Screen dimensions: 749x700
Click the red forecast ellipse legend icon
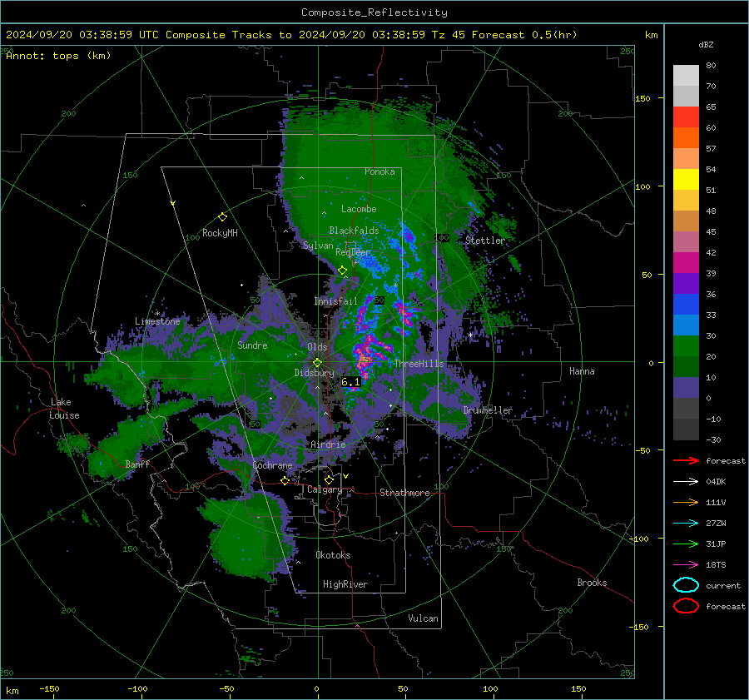[686, 606]
